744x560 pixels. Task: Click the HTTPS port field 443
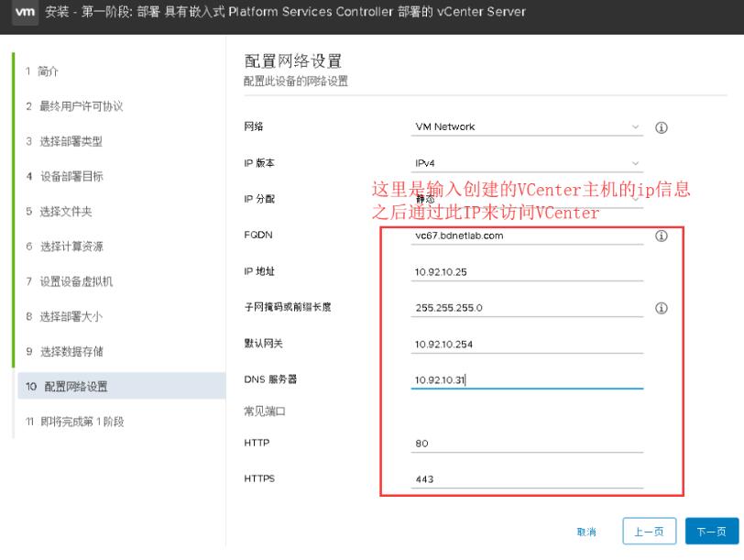tap(527, 479)
